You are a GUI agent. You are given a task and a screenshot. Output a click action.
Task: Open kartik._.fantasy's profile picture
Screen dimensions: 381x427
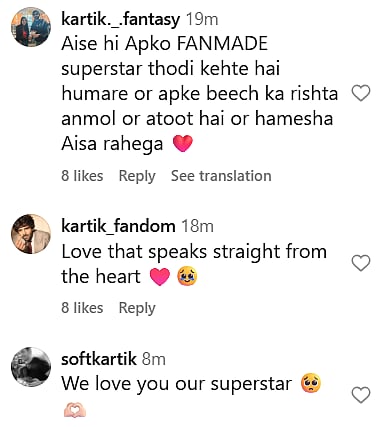click(x=31, y=27)
